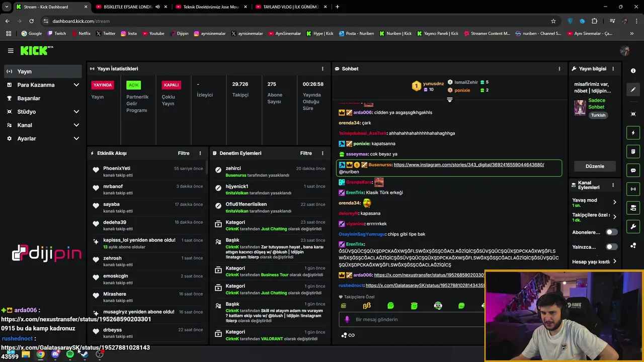This screenshot has height=362, width=644.
Task: Reload the page in Chrome
Action: (31, 21)
